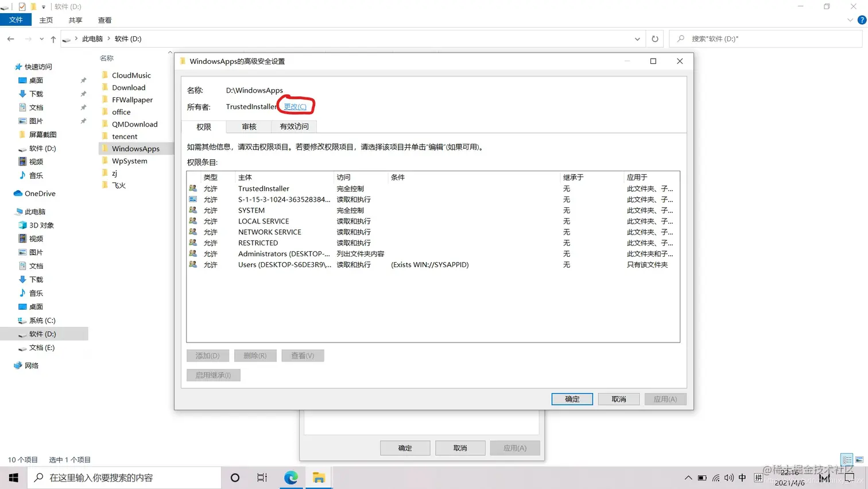The height and width of the screenshot is (489, 868).
Task: Expand address bar history dropdown
Action: point(637,39)
